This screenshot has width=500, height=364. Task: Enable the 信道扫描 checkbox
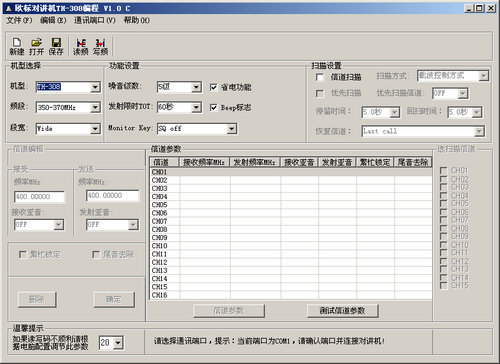319,77
